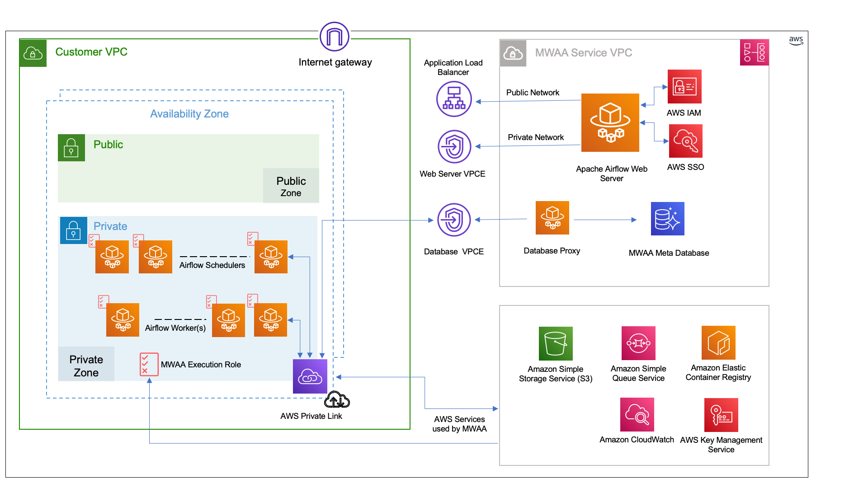868x488 pixels.
Task: Select the pink managed service icon in MWAA VPC corner
Action: tap(754, 52)
